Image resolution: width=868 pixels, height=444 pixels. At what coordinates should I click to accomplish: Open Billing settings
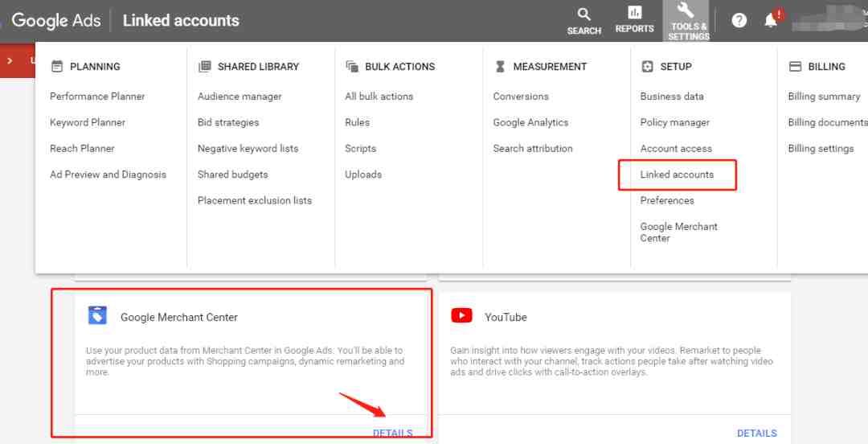point(821,149)
